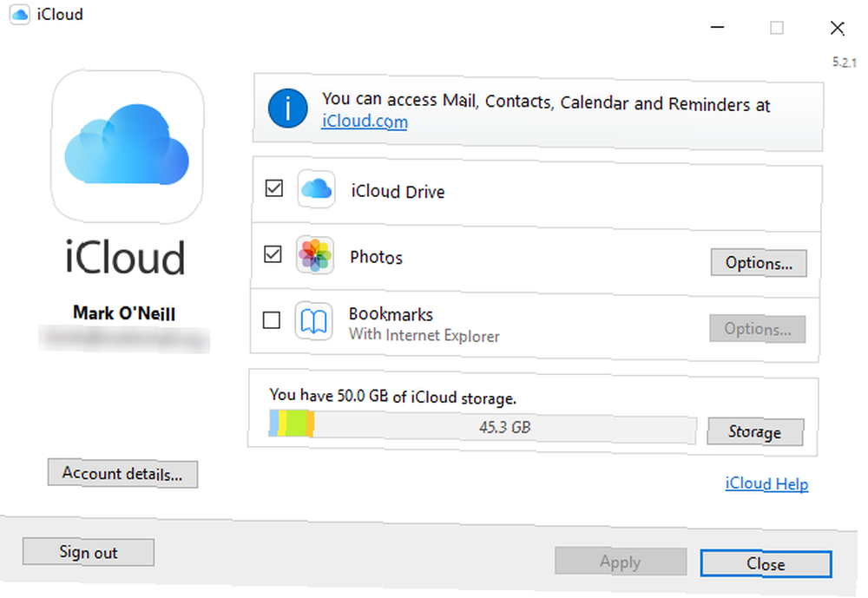Click the iCloud Drive label
The image size is (868, 598).
pyautogui.click(x=398, y=192)
